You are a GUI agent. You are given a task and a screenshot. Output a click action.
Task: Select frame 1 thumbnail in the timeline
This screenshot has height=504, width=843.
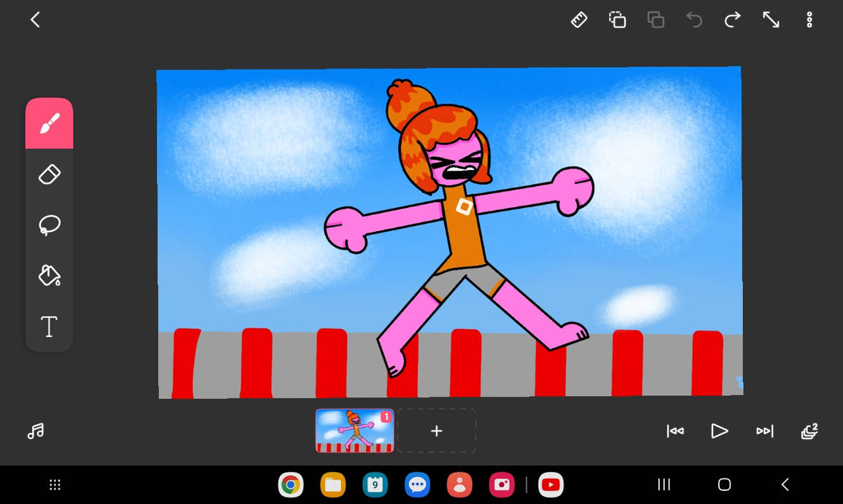point(354,431)
